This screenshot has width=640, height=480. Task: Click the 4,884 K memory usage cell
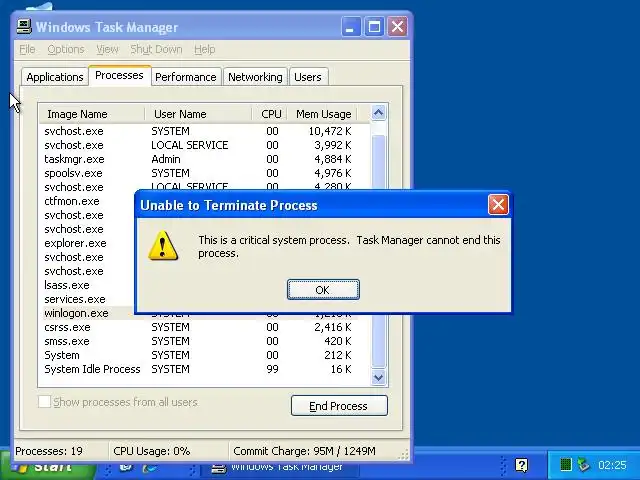coord(333,159)
